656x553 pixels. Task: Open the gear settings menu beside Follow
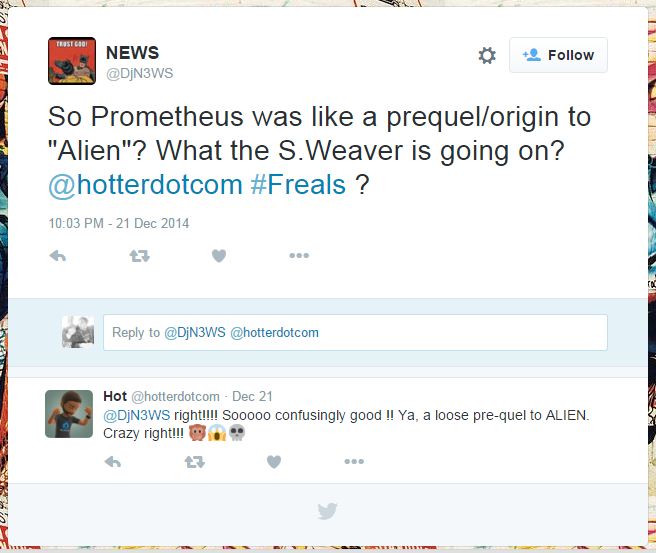(487, 55)
